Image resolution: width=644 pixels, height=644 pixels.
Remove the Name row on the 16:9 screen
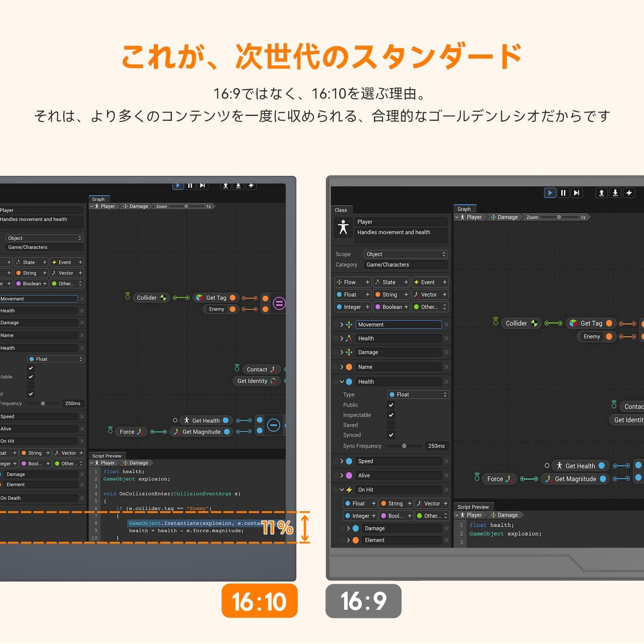(x=446, y=367)
